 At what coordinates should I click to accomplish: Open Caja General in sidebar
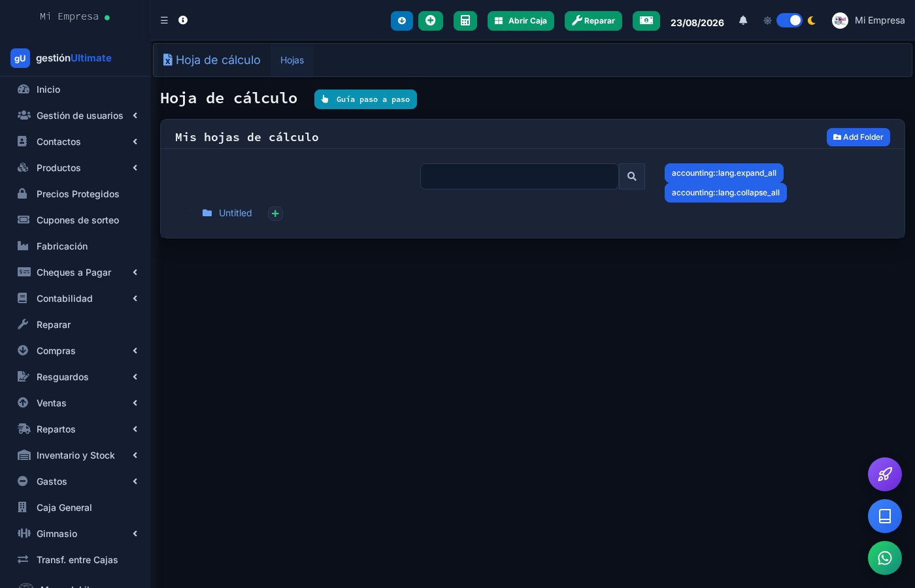click(75, 508)
